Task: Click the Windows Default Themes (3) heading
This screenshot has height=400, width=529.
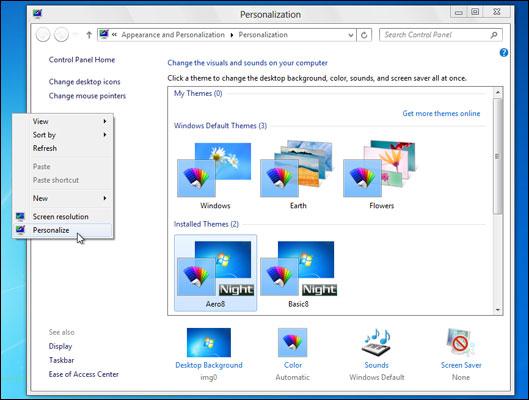Action: pyautogui.click(x=220, y=126)
